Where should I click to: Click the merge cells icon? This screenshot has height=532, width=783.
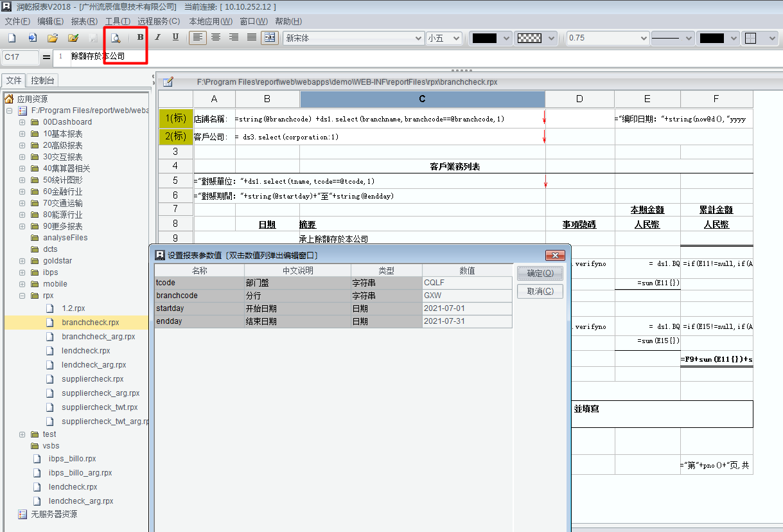tap(270, 37)
